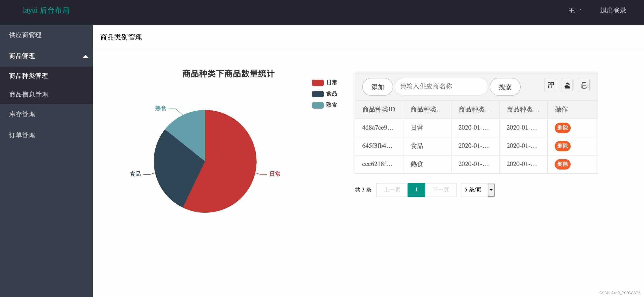644x297 pixels.
Task: Switch to 订单管理
Action: pyautogui.click(x=22, y=135)
